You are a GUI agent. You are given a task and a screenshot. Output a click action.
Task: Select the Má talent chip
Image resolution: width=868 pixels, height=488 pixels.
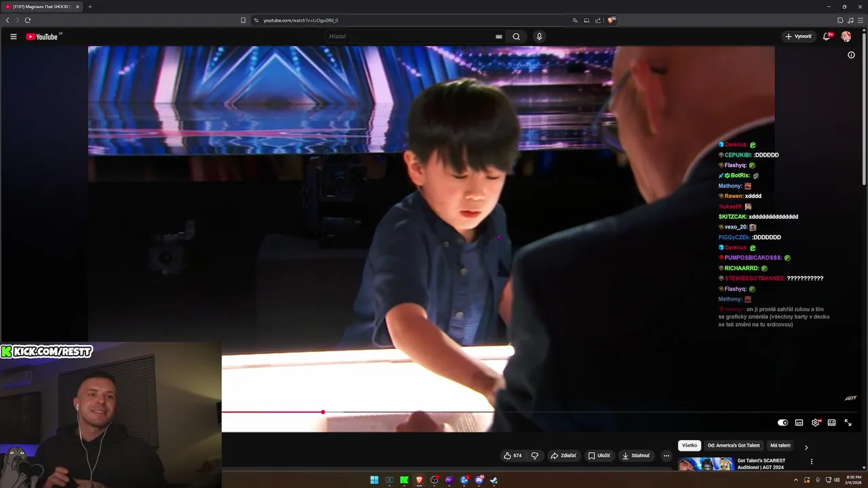[x=781, y=445]
